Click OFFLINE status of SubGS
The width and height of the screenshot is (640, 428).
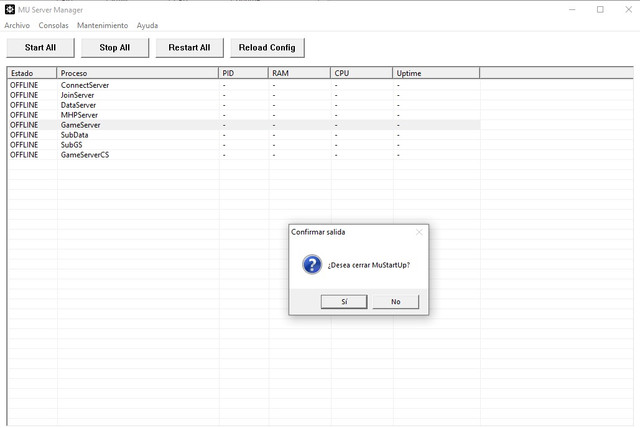24,145
